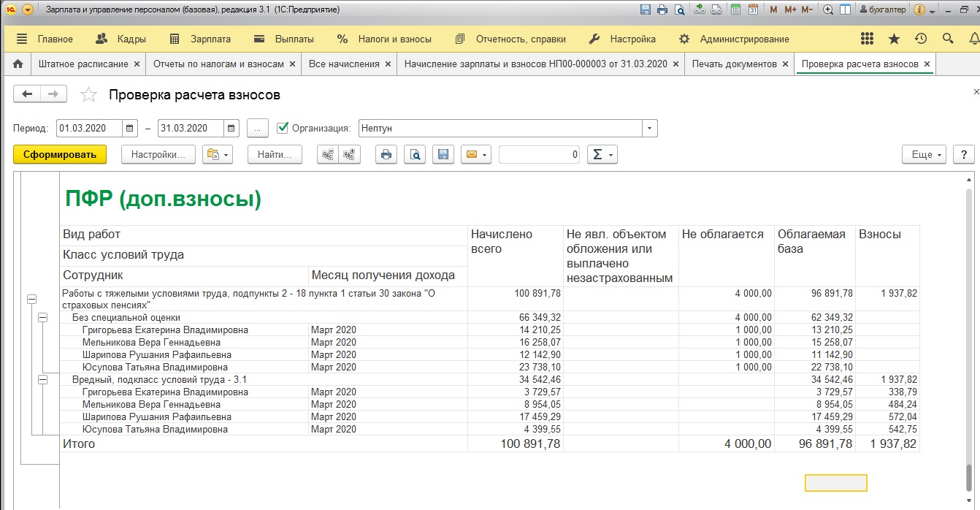The image size is (980, 510).
Task: Open the Налоги и взносы menu section
Action: 384,39
